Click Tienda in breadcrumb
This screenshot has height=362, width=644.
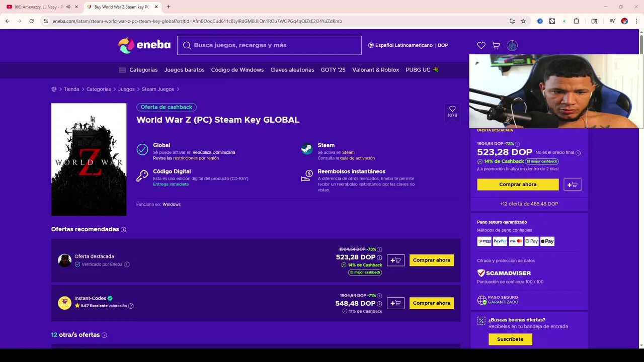(x=71, y=89)
